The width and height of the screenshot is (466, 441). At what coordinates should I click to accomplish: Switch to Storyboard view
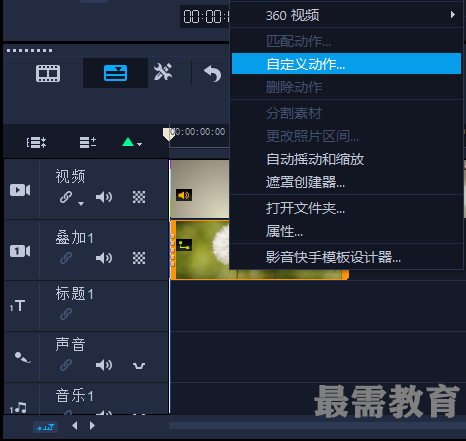click(48, 73)
